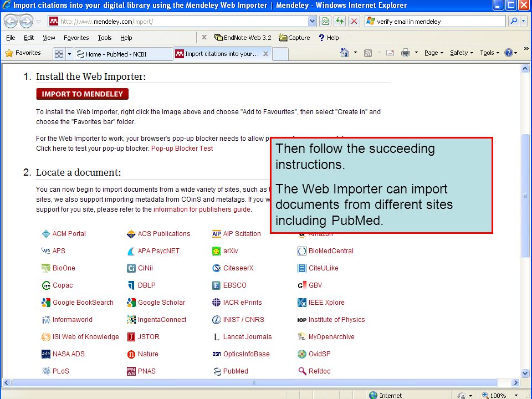Open the Favorites menu
The height and width of the screenshot is (399, 532).
(x=76, y=38)
